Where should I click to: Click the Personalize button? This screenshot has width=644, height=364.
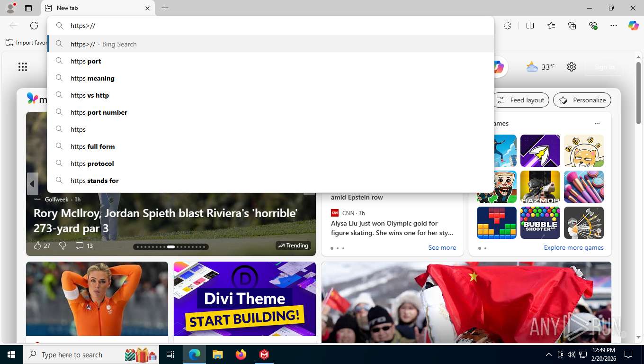tap(582, 100)
